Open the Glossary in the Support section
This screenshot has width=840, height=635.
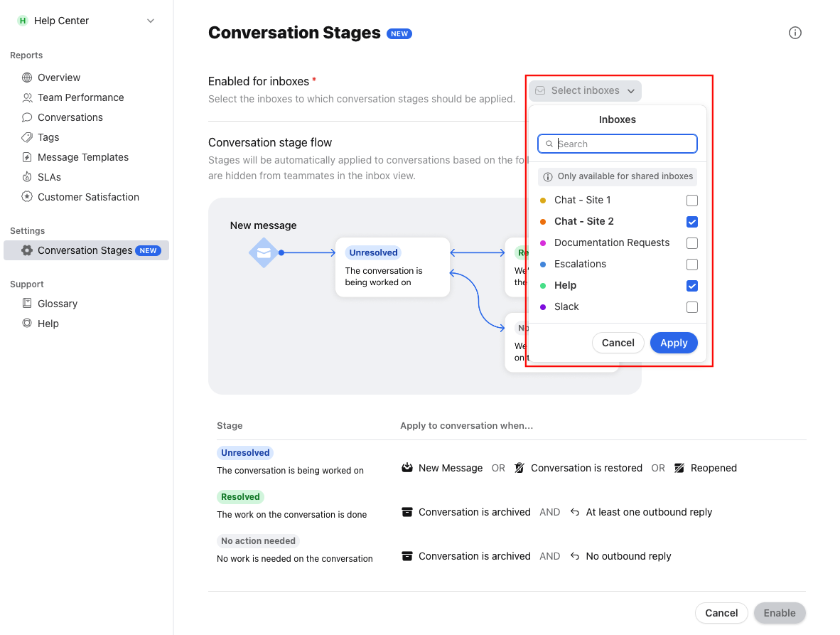[57, 303]
